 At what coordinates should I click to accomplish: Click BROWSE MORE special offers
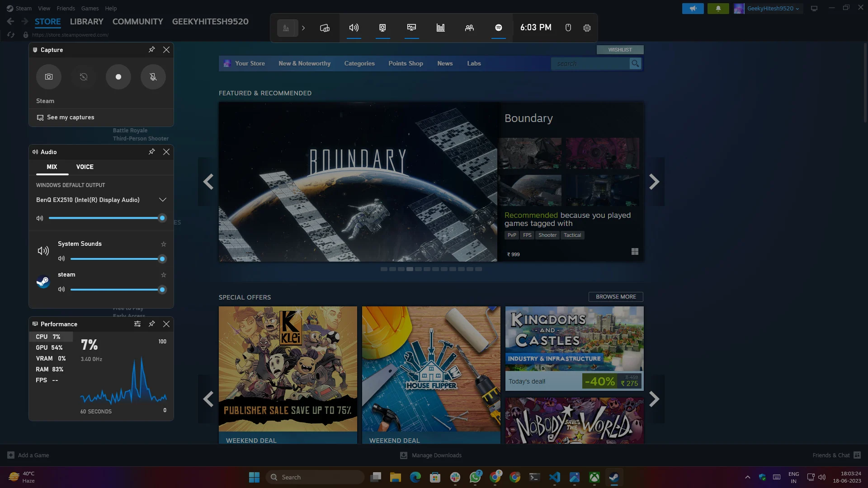(616, 297)
